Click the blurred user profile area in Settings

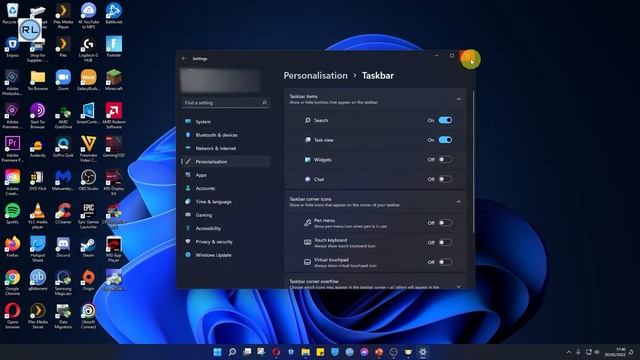coord(220,80)
